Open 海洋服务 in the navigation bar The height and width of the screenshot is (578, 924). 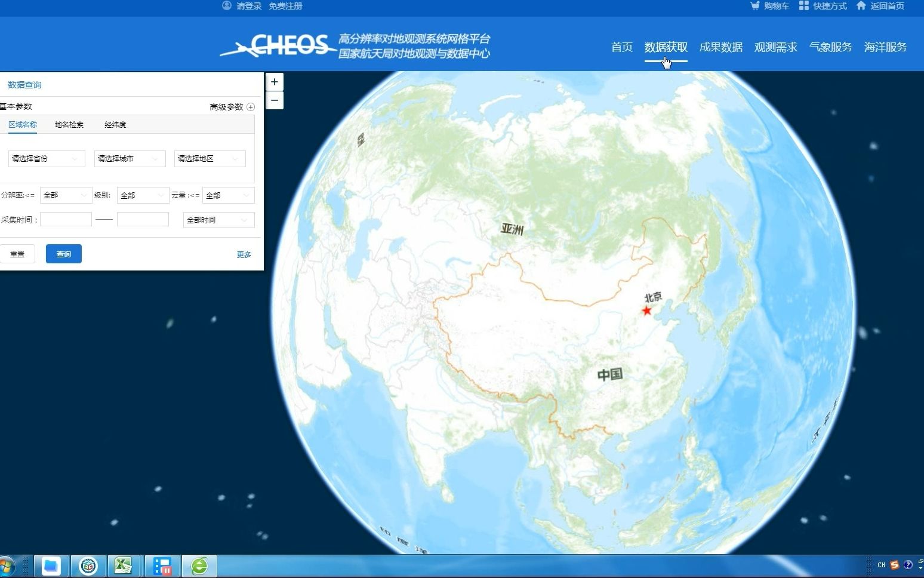(886, 47)
